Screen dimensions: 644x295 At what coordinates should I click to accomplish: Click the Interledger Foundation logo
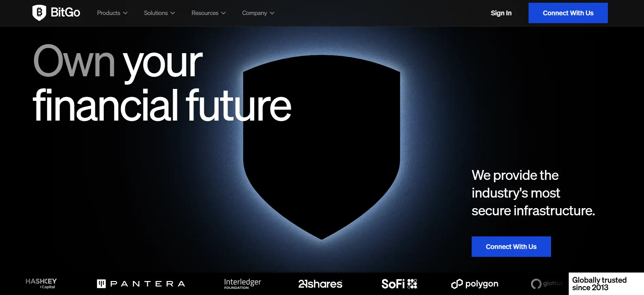(242, 284)
